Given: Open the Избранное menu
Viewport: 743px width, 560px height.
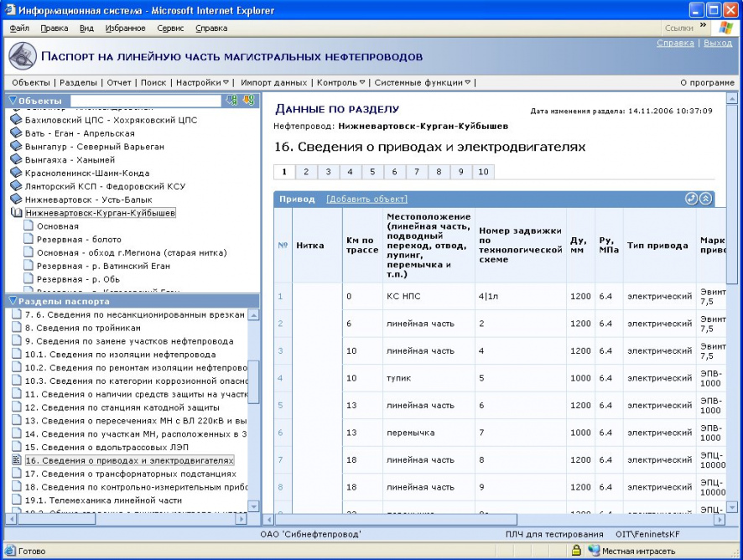Looking at the screenshot, I should [x=125, y=28].
